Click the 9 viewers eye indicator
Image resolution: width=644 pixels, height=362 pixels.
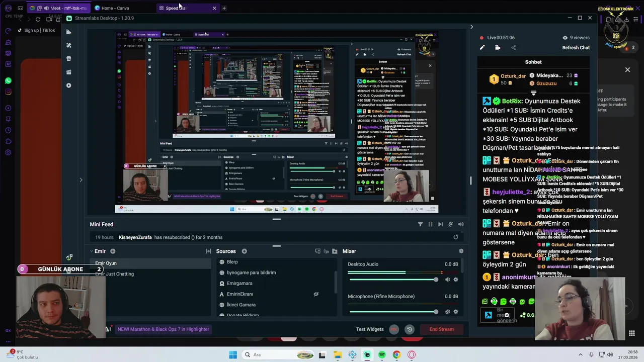pyautogui.click(x=576, y=38)
